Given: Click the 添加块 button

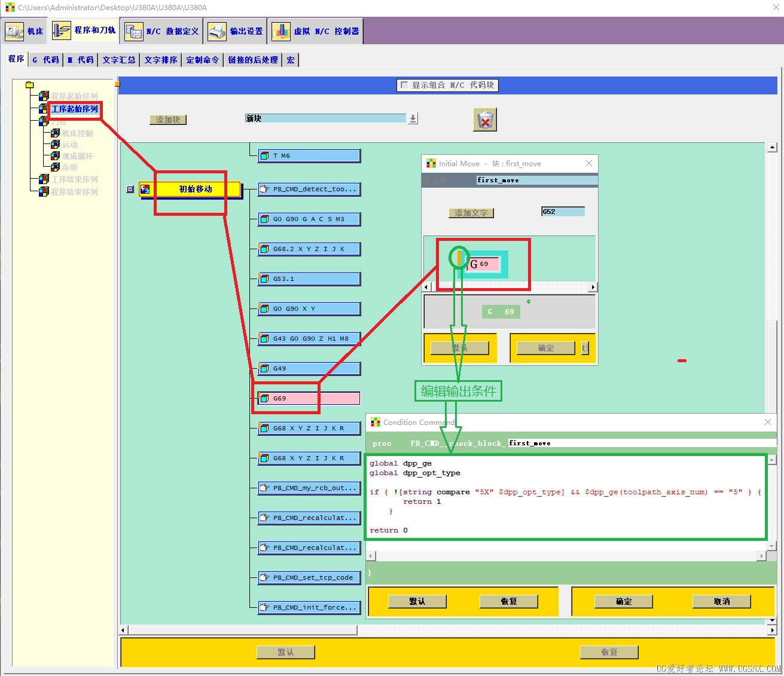Looking at the screenshot, I should click(168, 120).
